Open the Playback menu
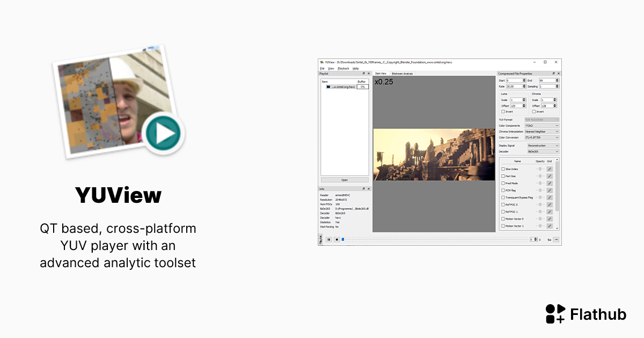The height and width of the screenshot is (338, 644). click(343, 68)
